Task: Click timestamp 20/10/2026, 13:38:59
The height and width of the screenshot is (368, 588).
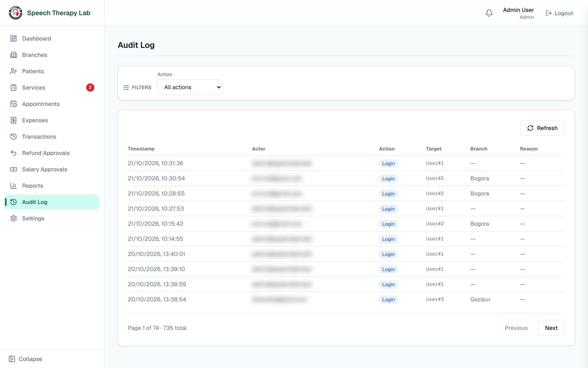Action: pos(157,284)
